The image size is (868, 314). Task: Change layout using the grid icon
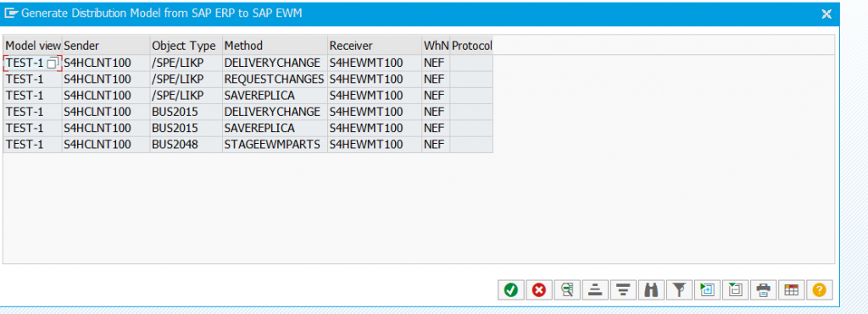[x=792, y=289]
